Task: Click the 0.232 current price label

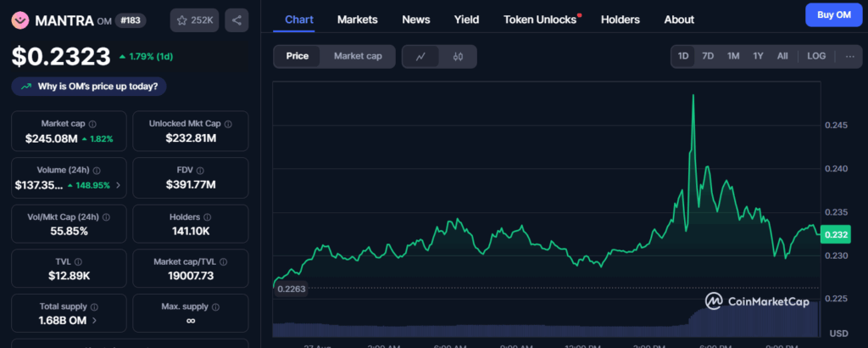Action: point(836,234)
